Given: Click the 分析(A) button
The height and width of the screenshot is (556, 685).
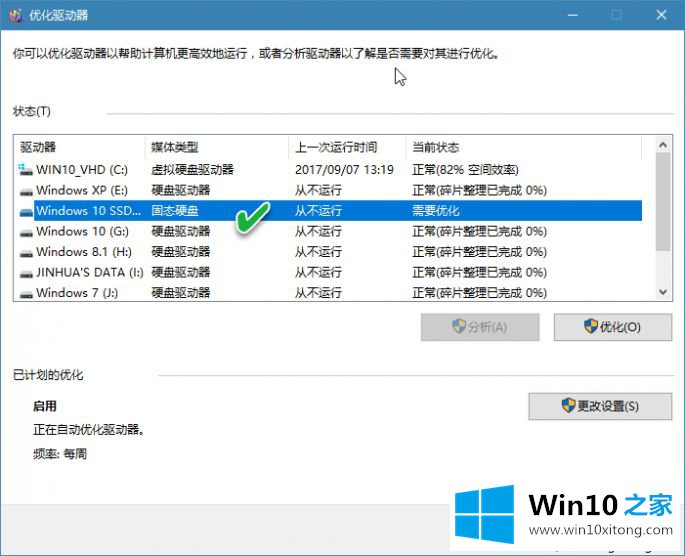Looking at the screenshot, I should click(x=480, y=327).
